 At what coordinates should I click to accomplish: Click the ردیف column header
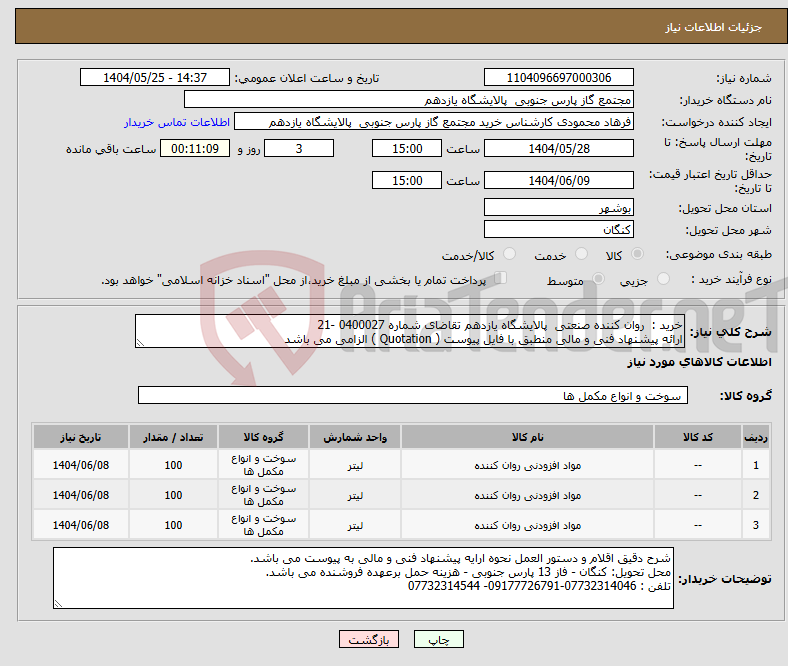pos(756,437)
